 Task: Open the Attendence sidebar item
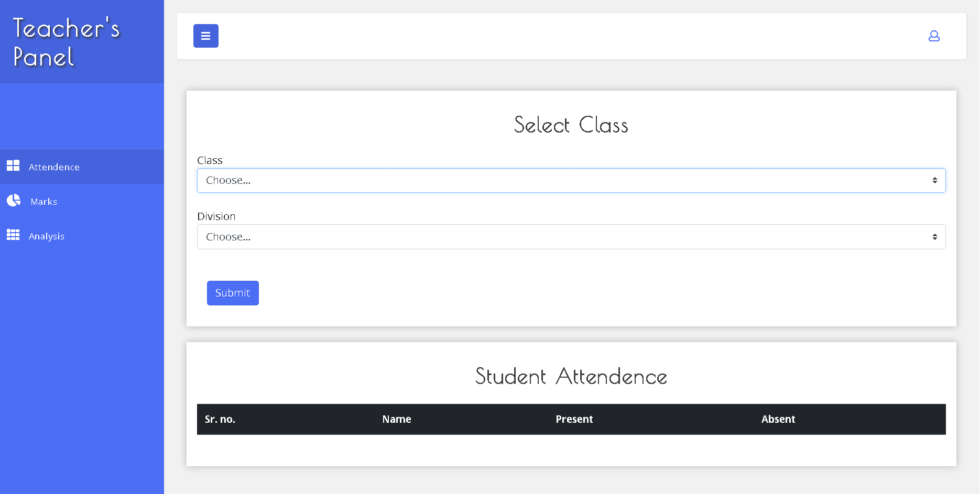[x=82, y=167]
